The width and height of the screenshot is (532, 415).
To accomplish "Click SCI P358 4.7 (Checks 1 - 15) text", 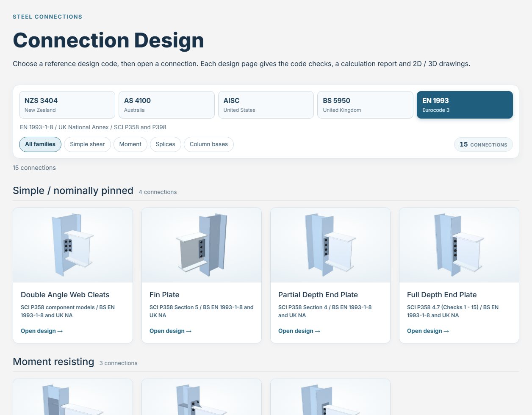I will click(453, 311).
